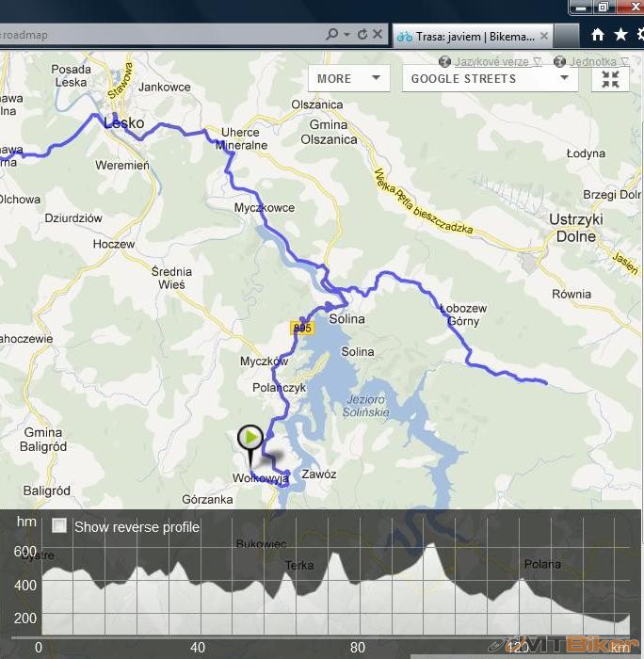Click the elevation profile peak near 100 km

coord(431,551)
